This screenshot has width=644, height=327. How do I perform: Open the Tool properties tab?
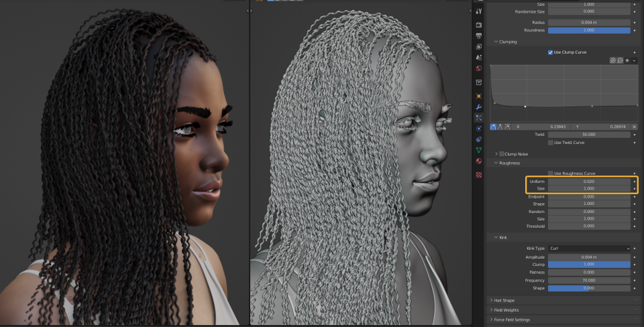[478, 11]
